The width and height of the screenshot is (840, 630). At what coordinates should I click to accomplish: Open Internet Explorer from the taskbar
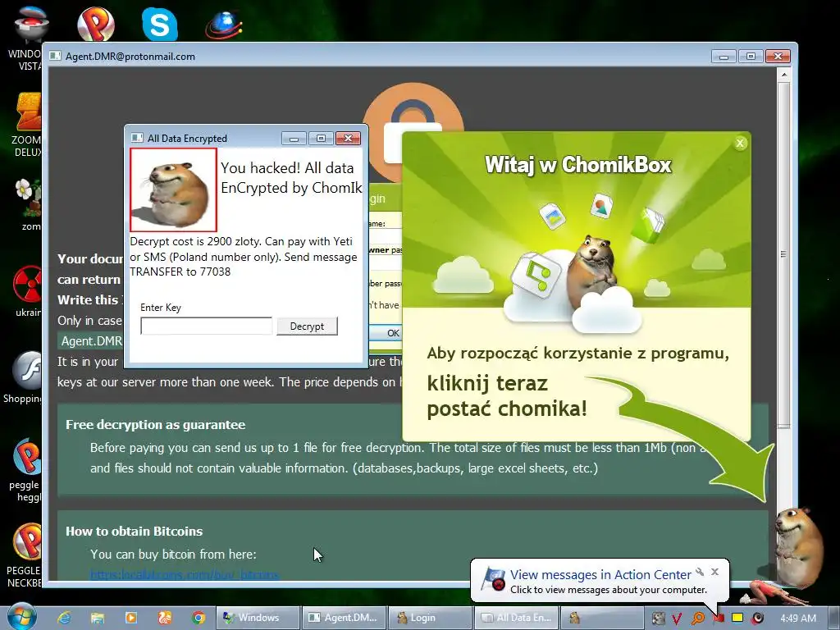point(64,618)
